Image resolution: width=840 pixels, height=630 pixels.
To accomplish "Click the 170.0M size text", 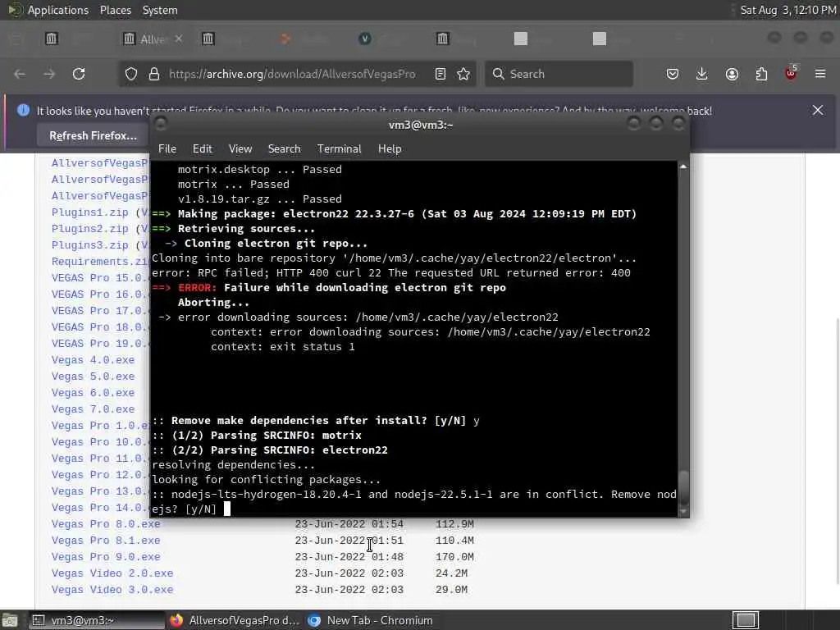I will click(x=454, y=557).
